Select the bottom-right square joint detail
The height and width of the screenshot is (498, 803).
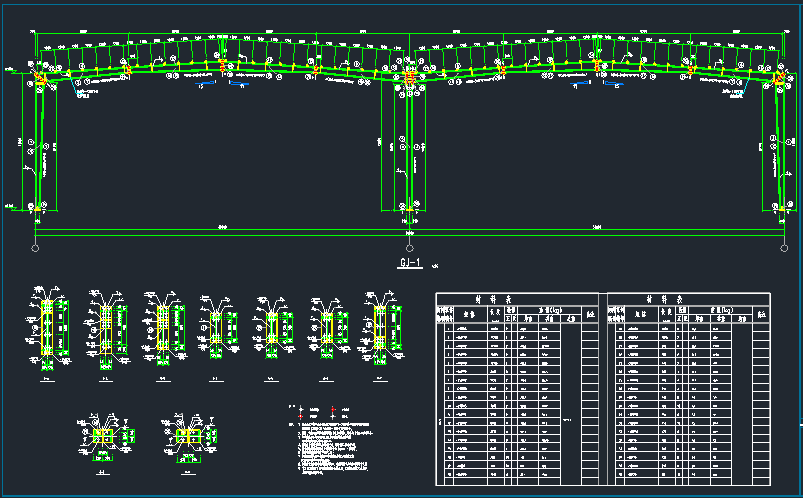click(x=187, y=437)
